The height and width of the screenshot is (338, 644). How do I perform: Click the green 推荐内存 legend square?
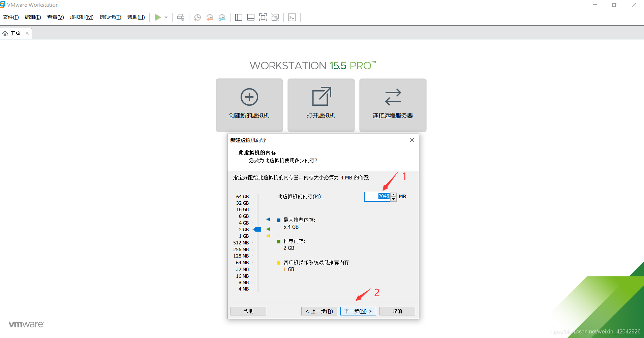278,241
